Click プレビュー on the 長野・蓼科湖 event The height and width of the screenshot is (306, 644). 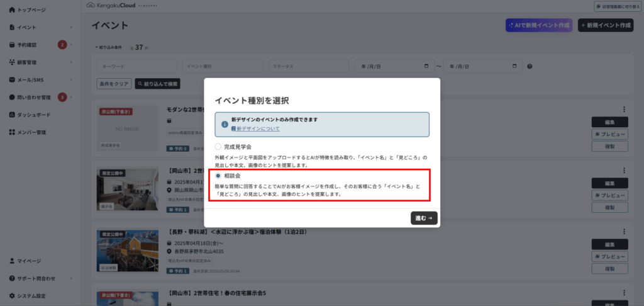point(610,256)
